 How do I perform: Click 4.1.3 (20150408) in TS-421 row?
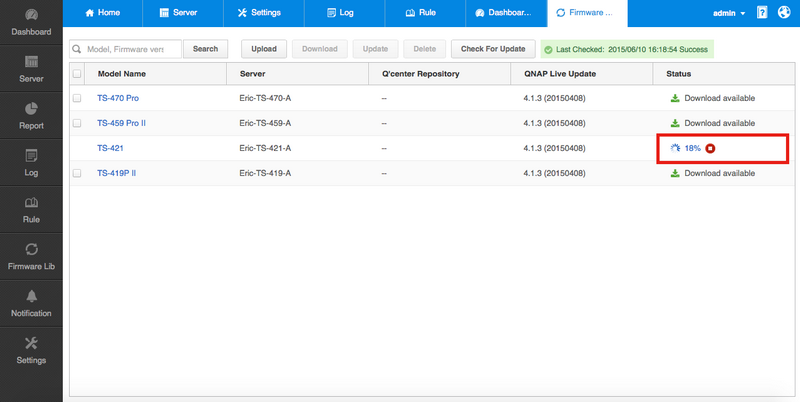point(555,148)
